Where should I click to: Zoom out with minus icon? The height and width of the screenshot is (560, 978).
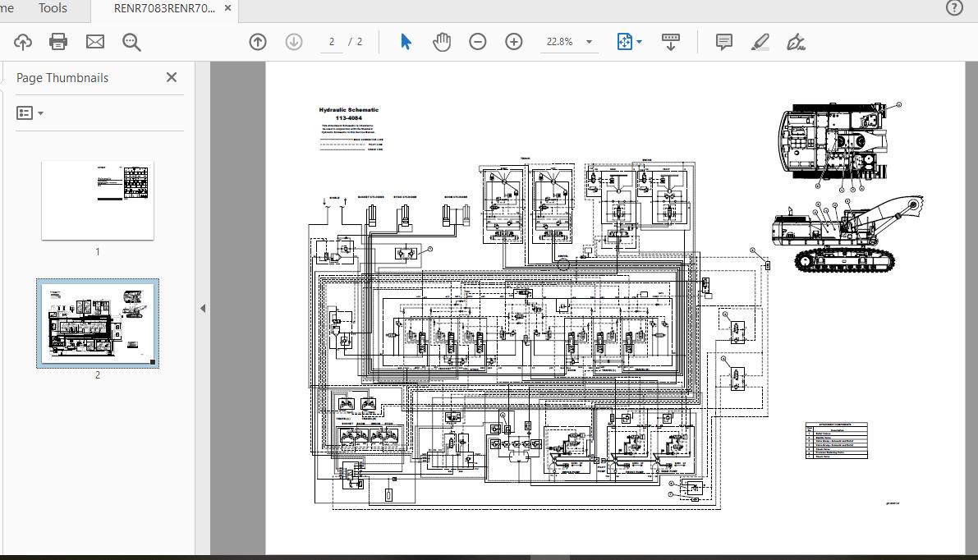pyautogui.click(x=477, y=42)
